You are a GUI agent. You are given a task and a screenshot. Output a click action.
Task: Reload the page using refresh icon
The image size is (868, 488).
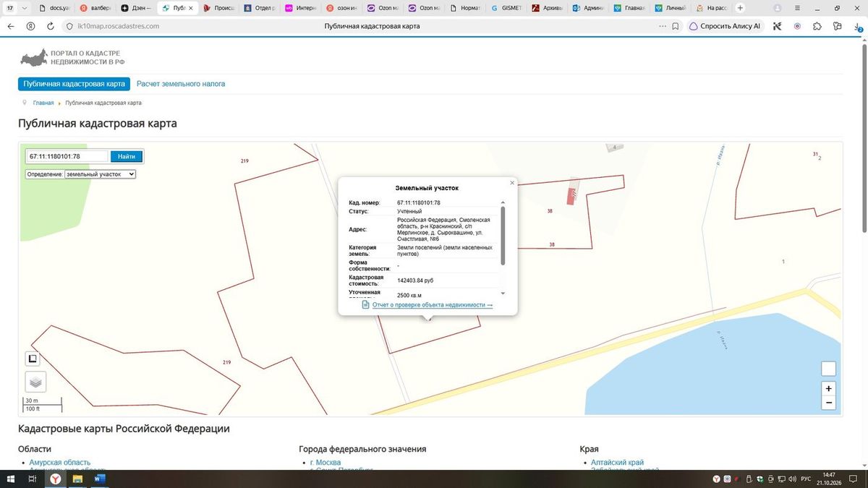coord(51,26)
